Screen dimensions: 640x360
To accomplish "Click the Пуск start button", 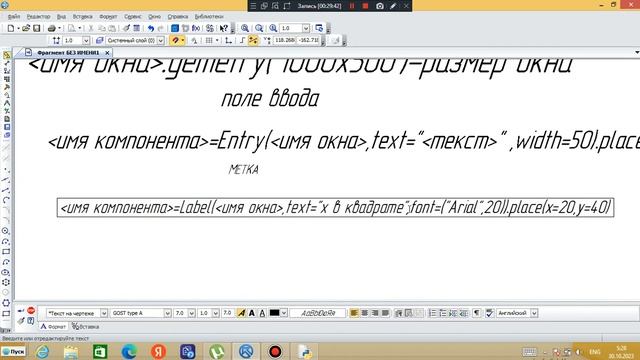I will [13, 351].
